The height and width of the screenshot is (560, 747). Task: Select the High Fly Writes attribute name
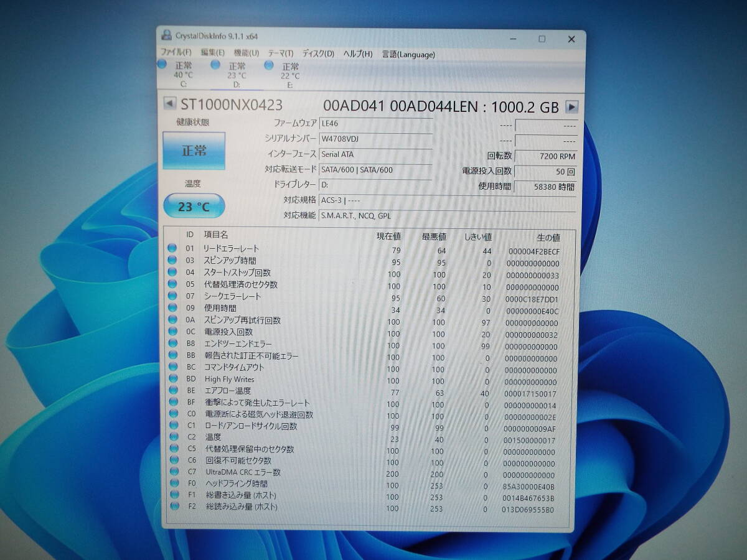click(x=229, y=379)
